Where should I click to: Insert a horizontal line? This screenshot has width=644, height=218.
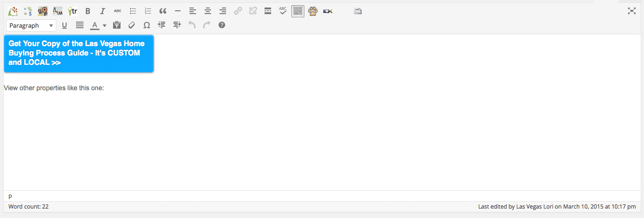pos(178,11)
